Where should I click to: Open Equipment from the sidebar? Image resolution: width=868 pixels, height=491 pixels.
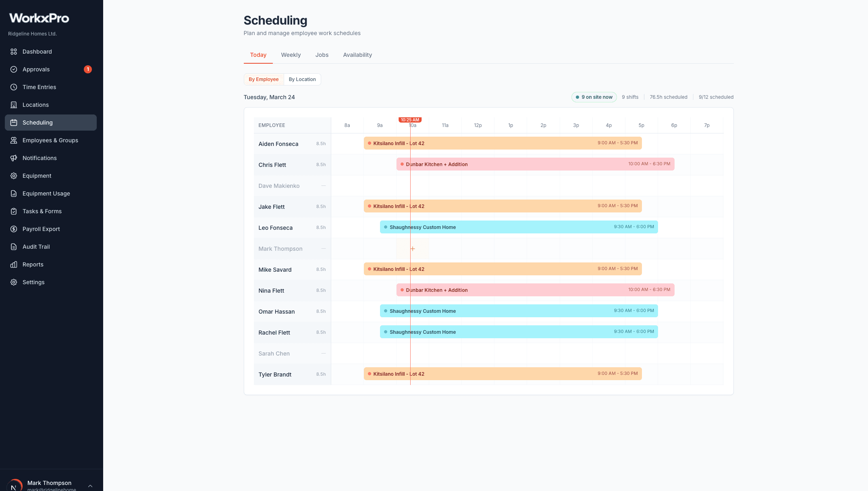click(37, 176)
